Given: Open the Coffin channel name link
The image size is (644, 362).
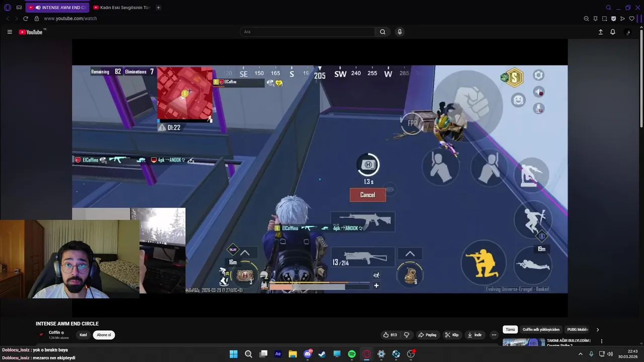Looking at the screenshot, I should (x=54, y=332).
